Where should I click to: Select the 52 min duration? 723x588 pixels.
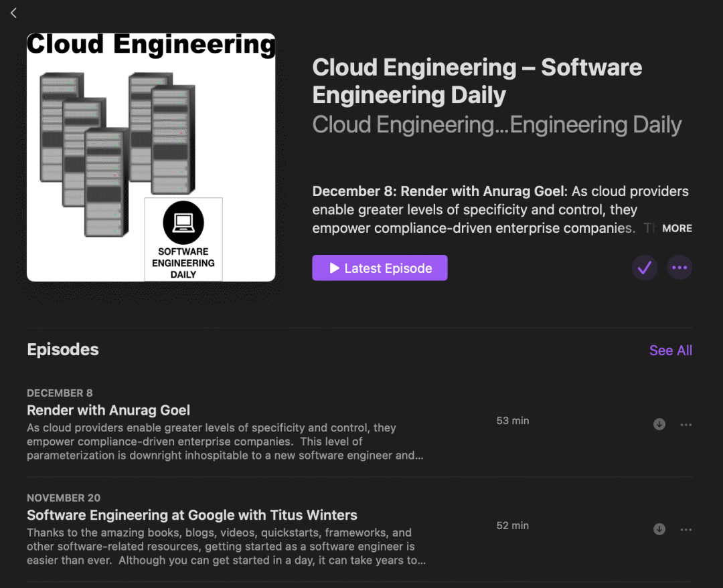[x=512, y=525]
